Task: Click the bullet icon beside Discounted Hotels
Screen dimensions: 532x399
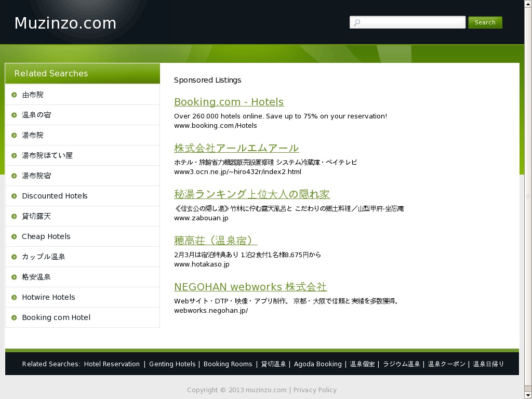Action: [x=14, y=196]
